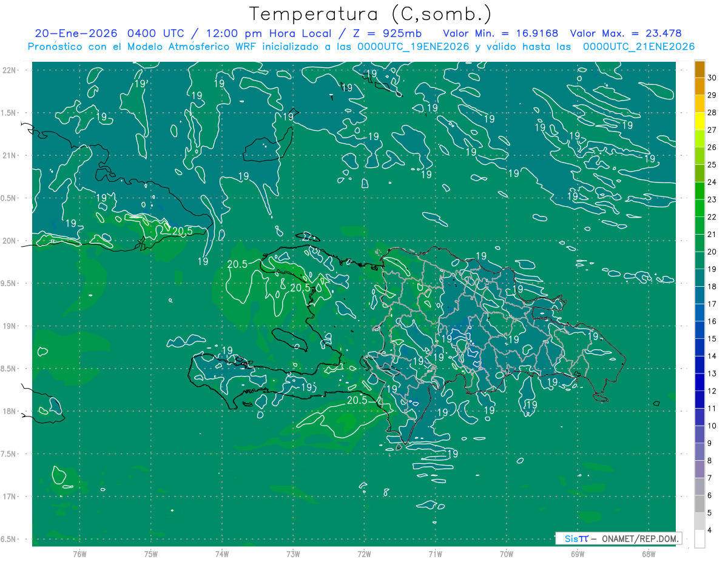Click the color scale label '13'

click(712, 373)
